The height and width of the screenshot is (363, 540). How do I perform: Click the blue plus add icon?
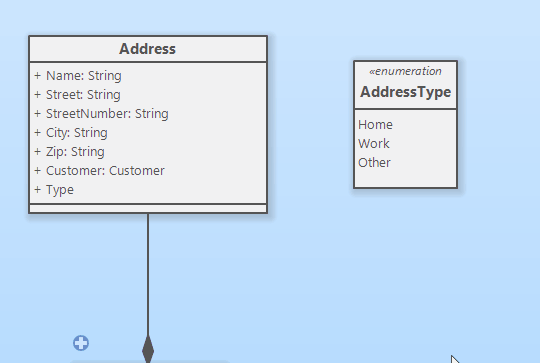point(81,343)
